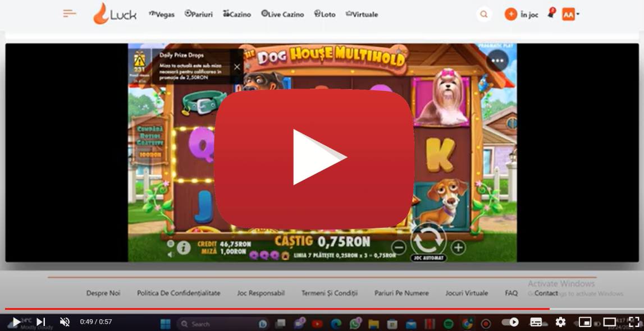Open the YouTube red taskbar icon

pyautogui.click(x=317, y=324)
